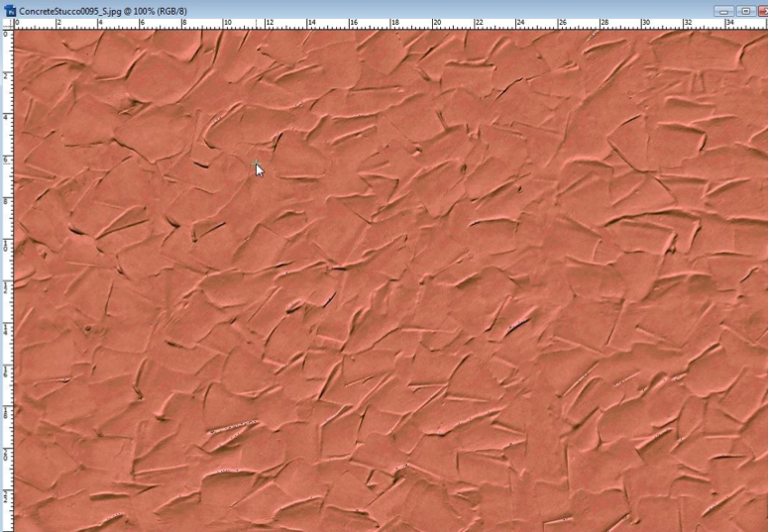This screenshot has width=768, height=532.
Task: Click the 34 mark on the horizontal ruler
Action: coord(729,23)
